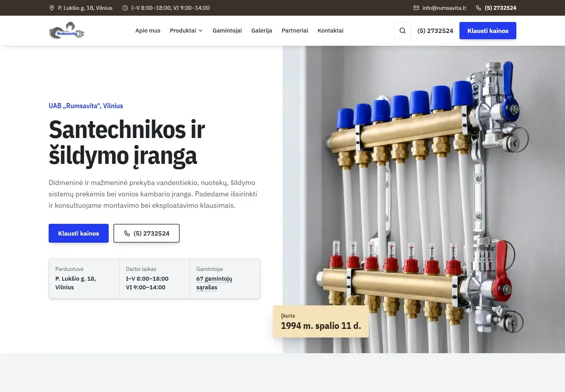Expand the Produktai dropdown chevron

click(200, 31)
